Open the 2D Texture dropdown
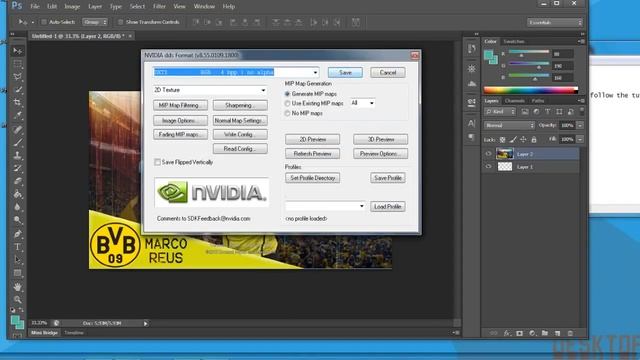This screenshot has width=640, height=360. pos(210,90)
